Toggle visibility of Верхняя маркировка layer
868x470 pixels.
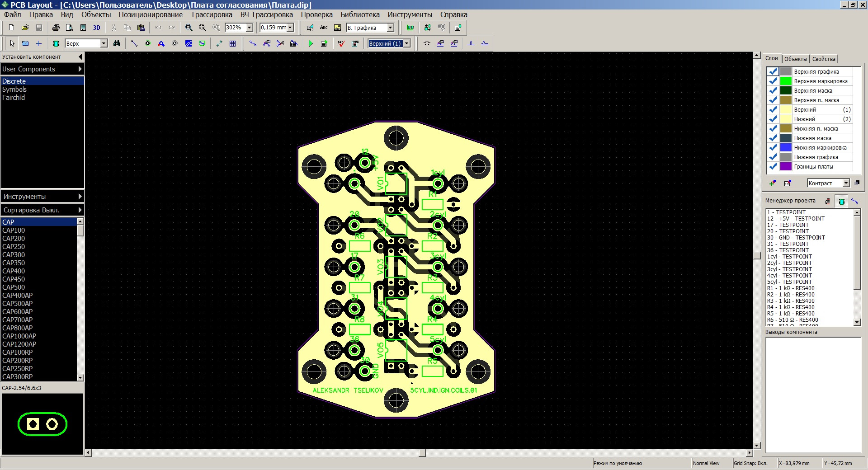pos(773,81)
